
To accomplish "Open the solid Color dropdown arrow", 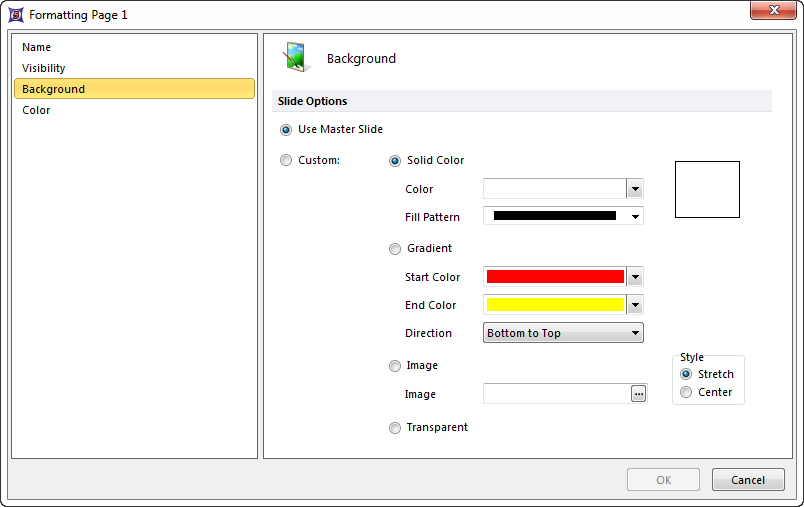I will point(634,189).
